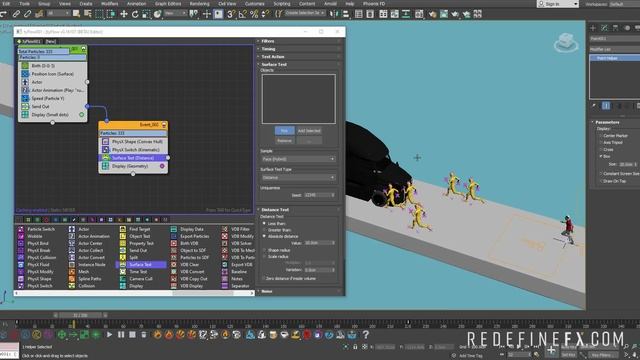Click the timeline Stop button
Screen dimensions: 640x360
(132, 335)
